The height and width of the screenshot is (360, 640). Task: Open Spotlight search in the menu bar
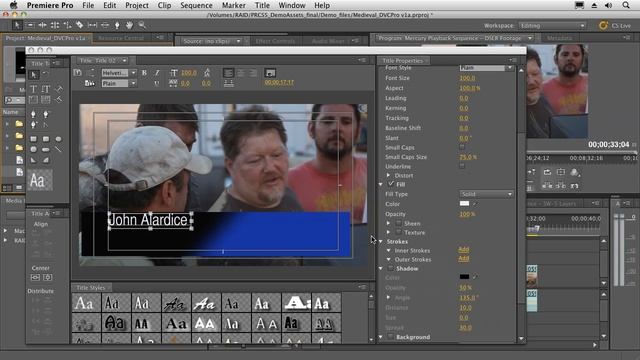tap(626, 5)
